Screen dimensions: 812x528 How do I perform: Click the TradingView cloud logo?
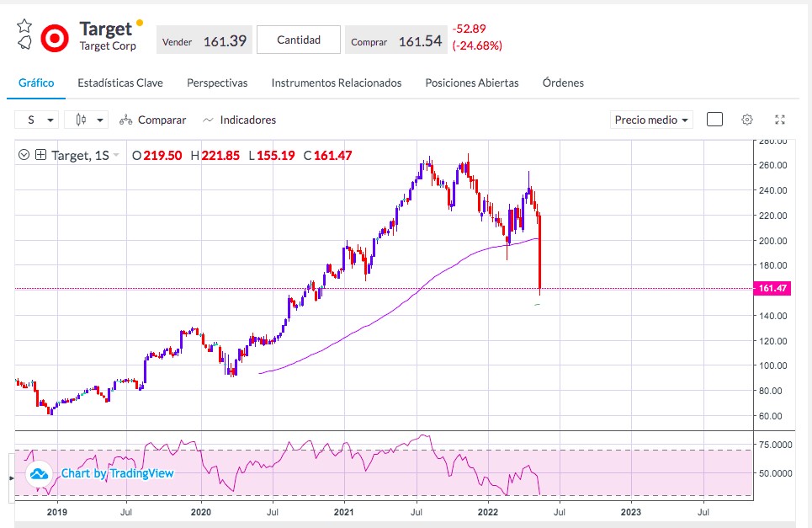(x=40, y=473)
